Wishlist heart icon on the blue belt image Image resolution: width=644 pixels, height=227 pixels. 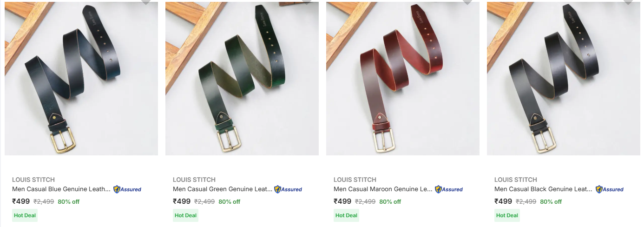pyautogui.click(x=146, y=1)
